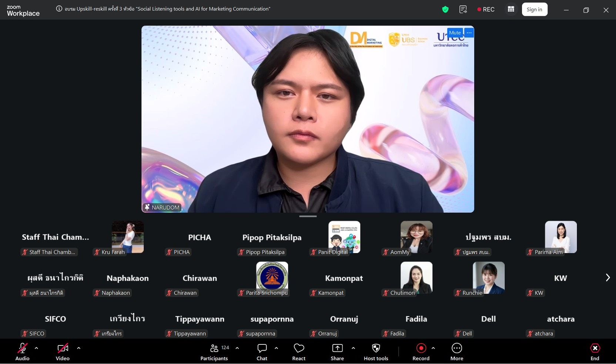Select Kru Farah's video thumbnail
616x364 pixels.
pos(128,237)
